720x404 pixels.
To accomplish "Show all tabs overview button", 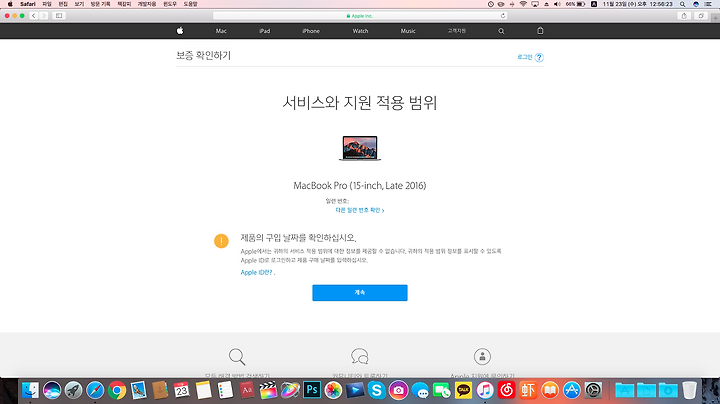I will [x=701, y=16].
